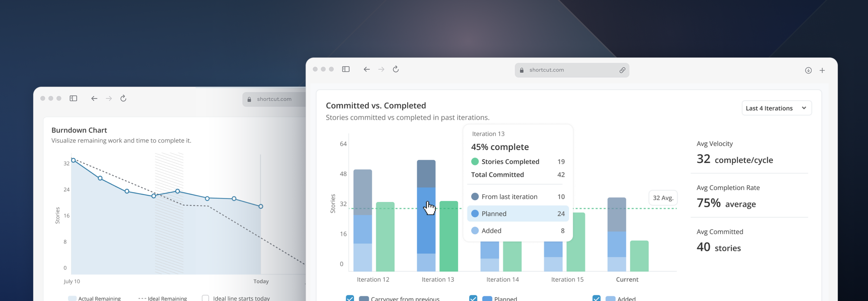
Task: Uncheck the Planned legend checkbox below the chart
Action: [x=473, y=298]
